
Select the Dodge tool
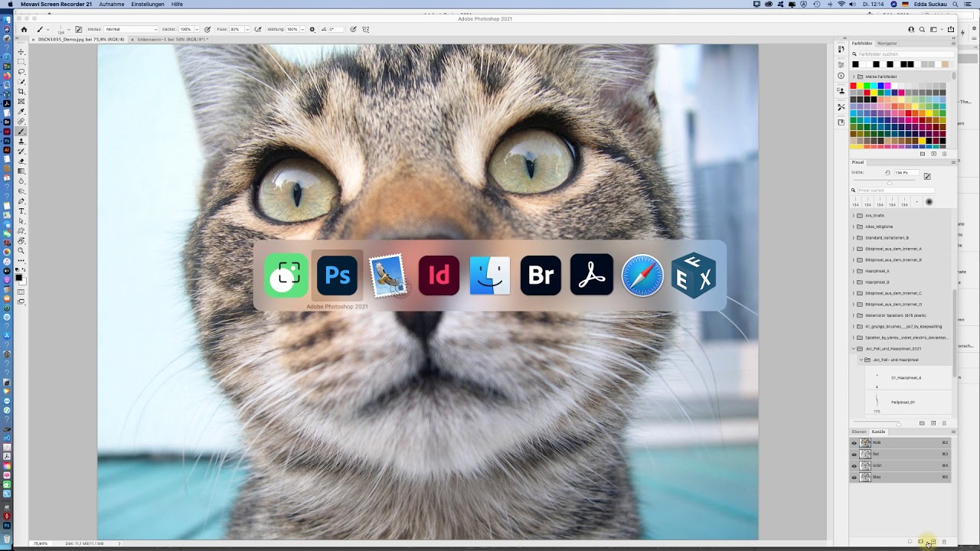tap(21, 191)
